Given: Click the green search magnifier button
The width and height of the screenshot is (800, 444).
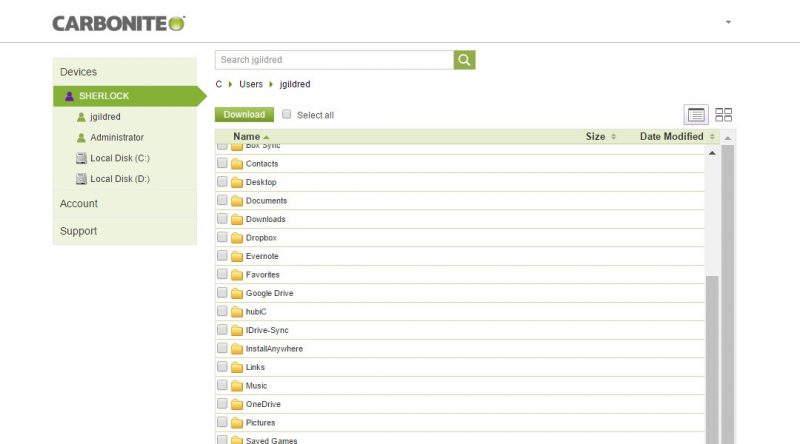Looking at the screenshot, I should [x=464, y=60].
